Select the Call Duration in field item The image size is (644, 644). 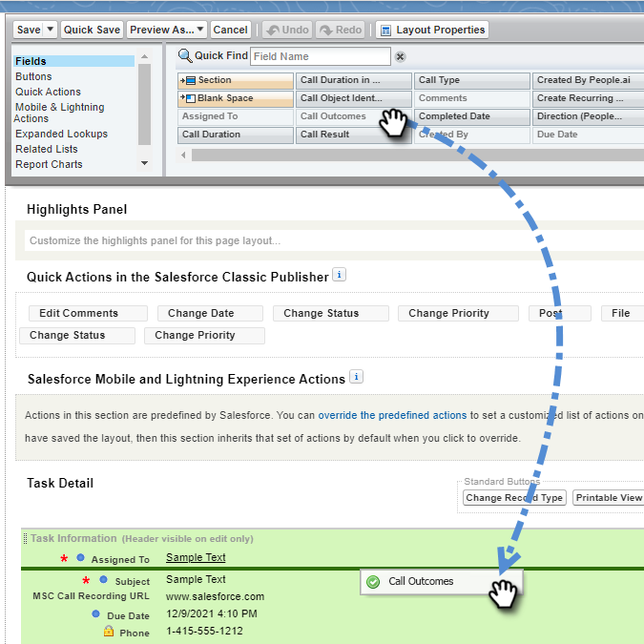pyautogui.click(x=354, y=80)
